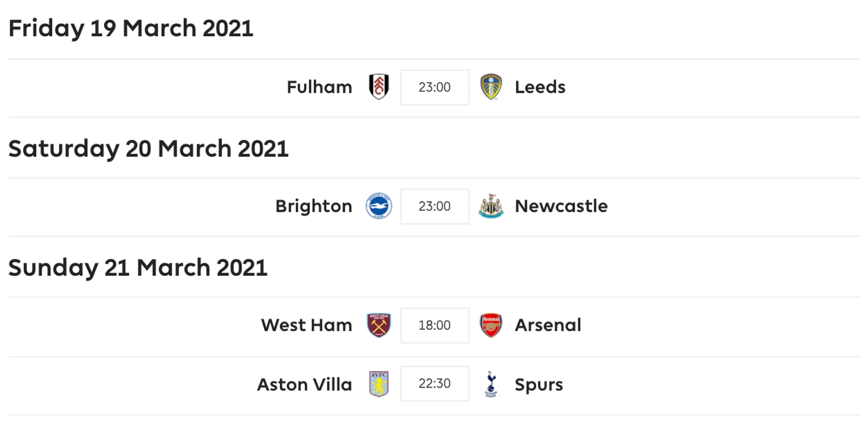Click the Leeds club crest
The image size is (868, 422).
[x=491, y=87]
